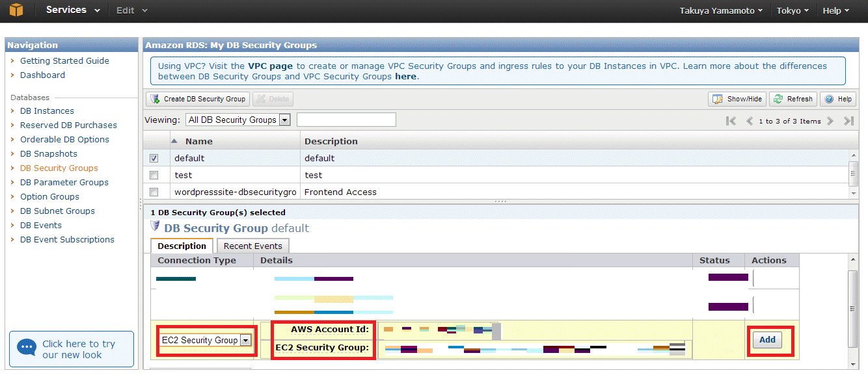Open DB Events page

[41, 226]
